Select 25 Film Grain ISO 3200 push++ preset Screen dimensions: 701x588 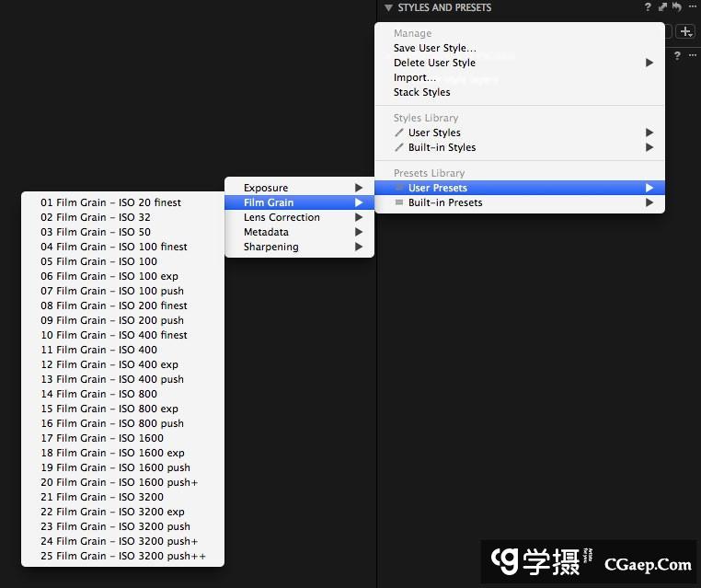pyautogui.click(x=122, y=556)
